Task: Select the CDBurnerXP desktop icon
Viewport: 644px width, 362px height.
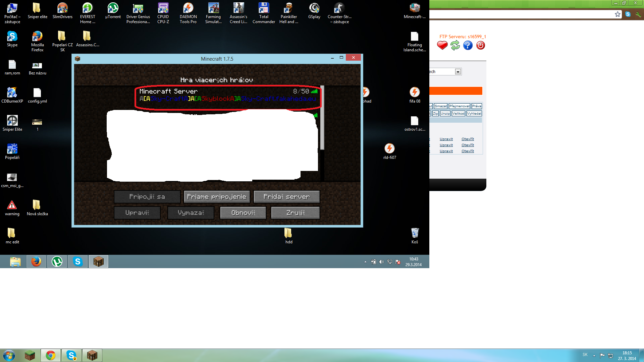Action: coord(12,96)
